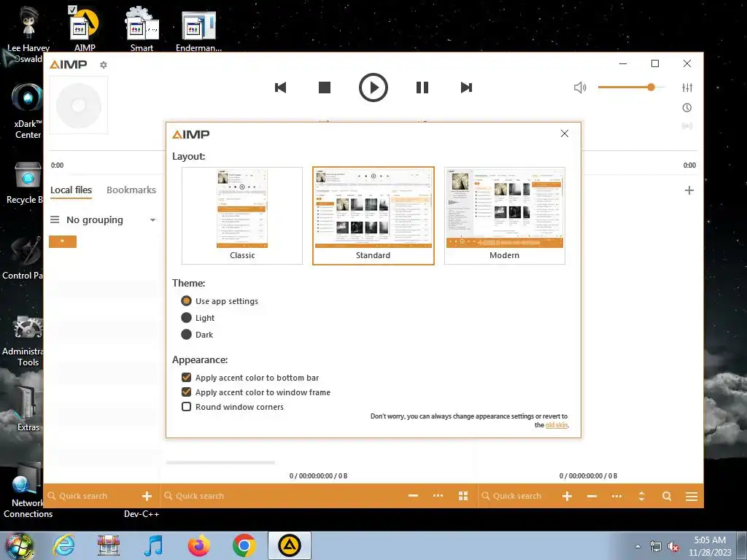Show hidden tray icons arrow
The width and height of the screenshot is (747, 560).
click(638, 546)
